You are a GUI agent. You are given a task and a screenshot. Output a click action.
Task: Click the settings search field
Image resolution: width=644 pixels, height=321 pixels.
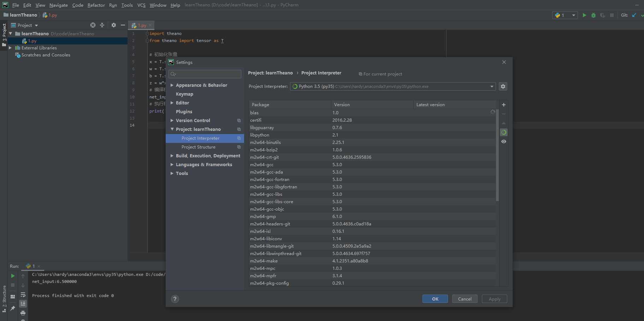pyautogui.click(x=205, y=74)
